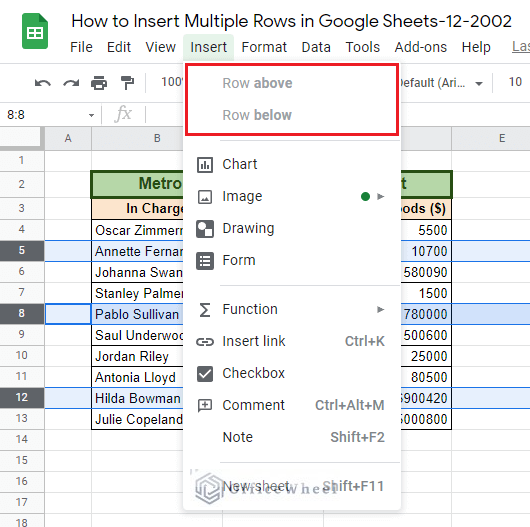Viewport: 530px width, 527px height.
Task: Select Note menu entry
Action: coord(291,437)
